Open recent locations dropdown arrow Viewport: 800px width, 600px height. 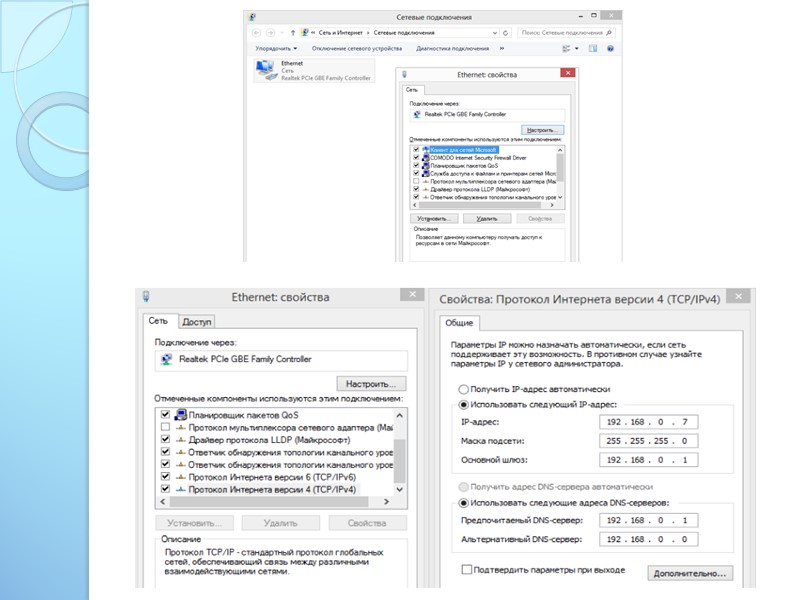pyautogui.click(x=282, y=33)
